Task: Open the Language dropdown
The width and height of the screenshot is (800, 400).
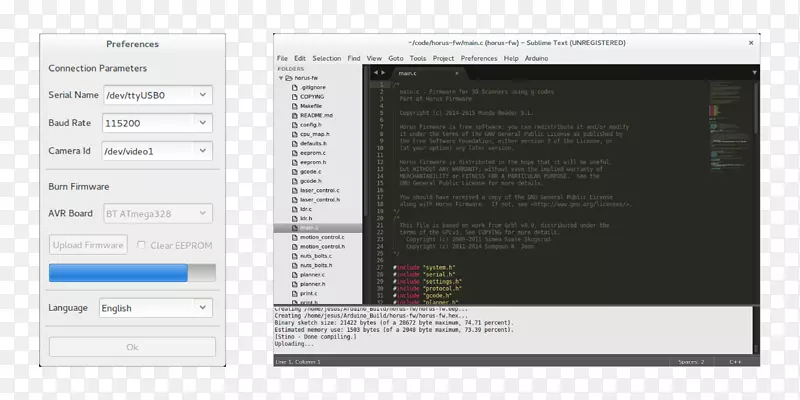Action: pyautogui.click(x=156, y=308)
